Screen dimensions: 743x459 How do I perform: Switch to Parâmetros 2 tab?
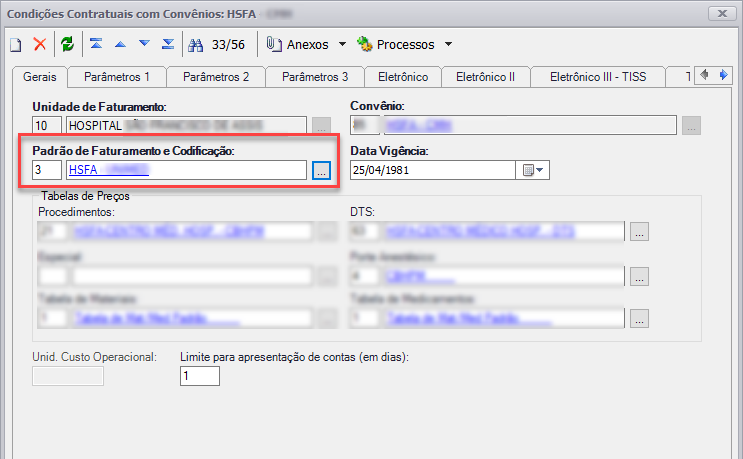click(216, 77)
